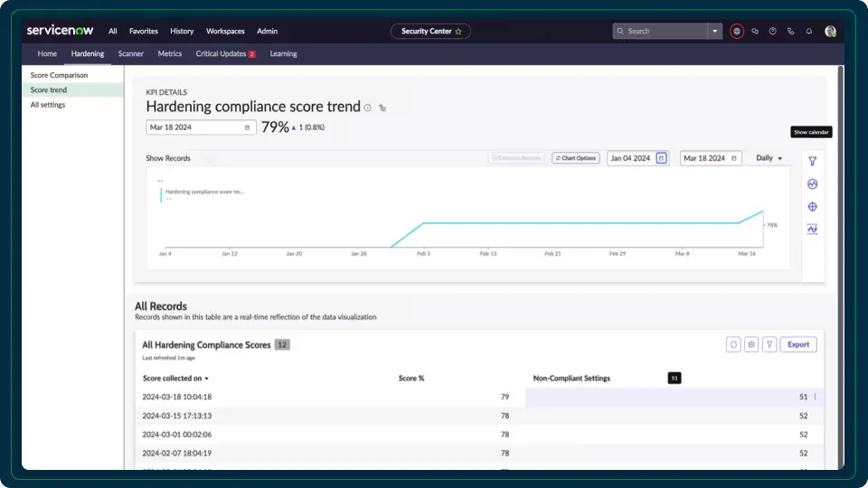
Task: Open calendar for the Mar 18 2024 KPI date
Action: (247, 127)
